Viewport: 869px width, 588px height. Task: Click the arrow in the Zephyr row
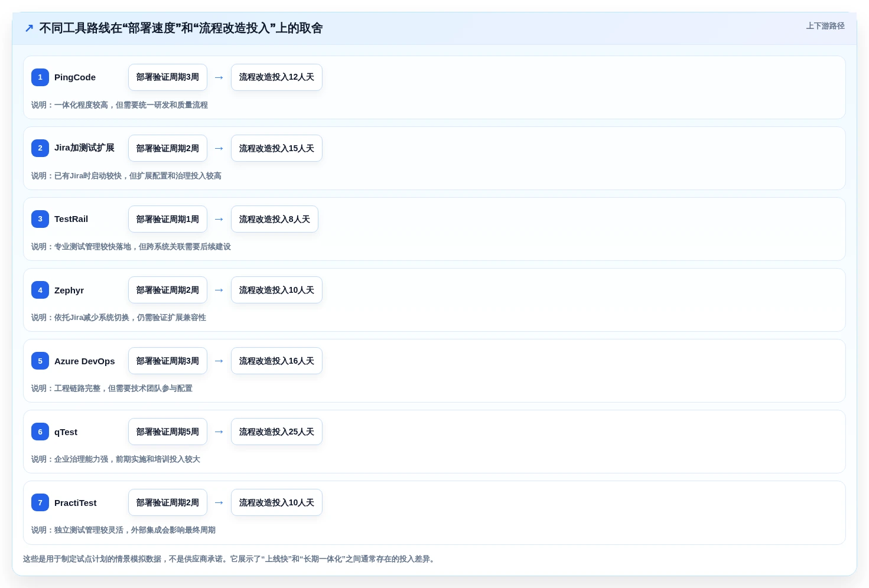[219, 290]
